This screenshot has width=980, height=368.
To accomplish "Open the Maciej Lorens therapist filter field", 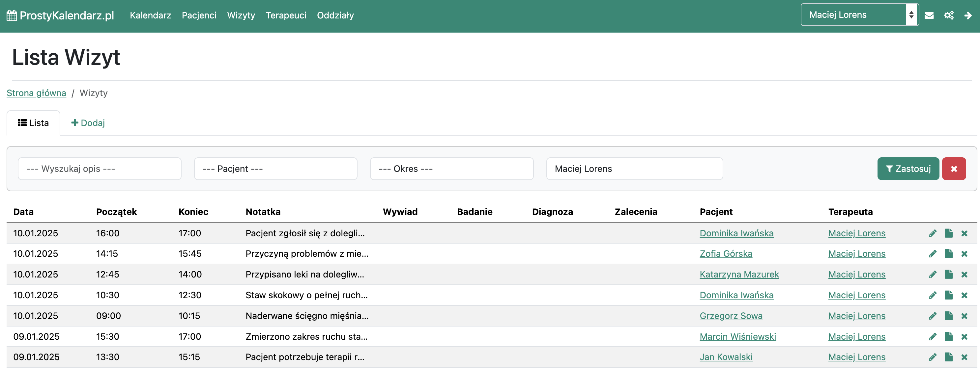I will pyautogui.click(x=634, y=169).
